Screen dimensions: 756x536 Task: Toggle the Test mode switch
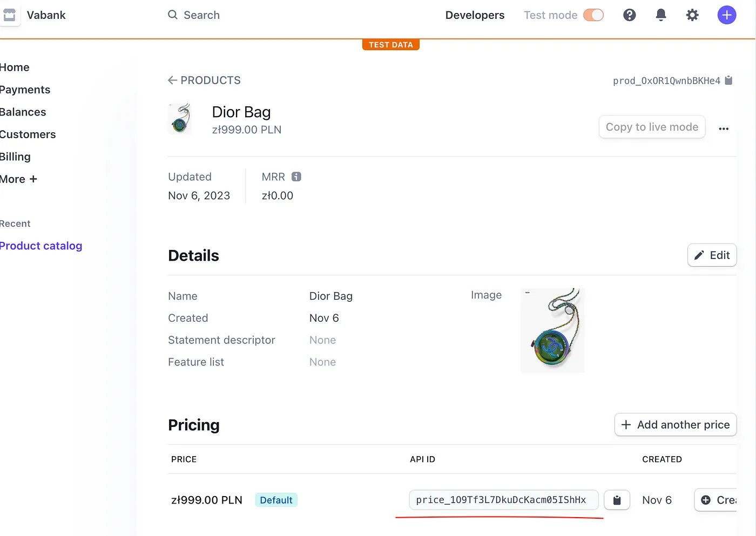click(x=593, y=15)
